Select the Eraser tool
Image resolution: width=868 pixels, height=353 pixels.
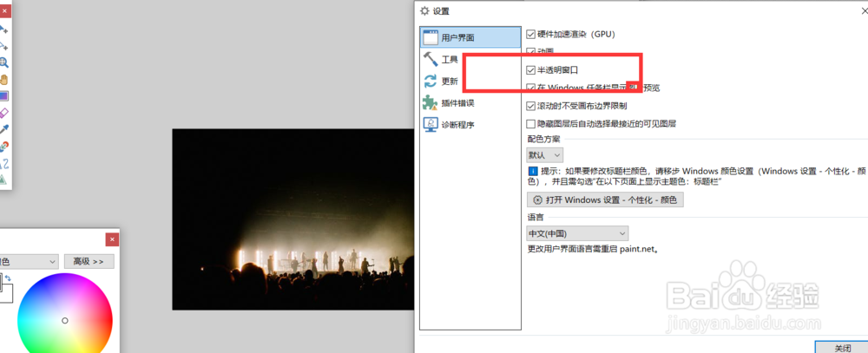tap(3, 113)
